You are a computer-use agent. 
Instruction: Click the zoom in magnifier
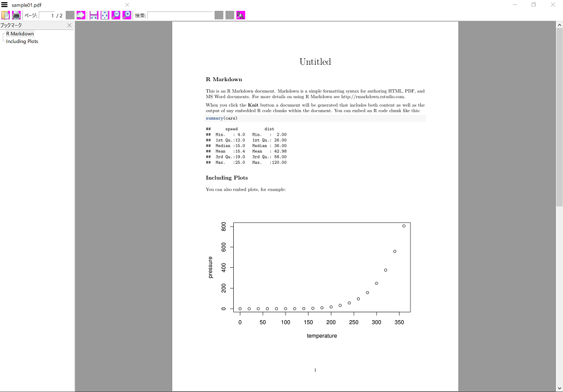click(x=127, y=15)
